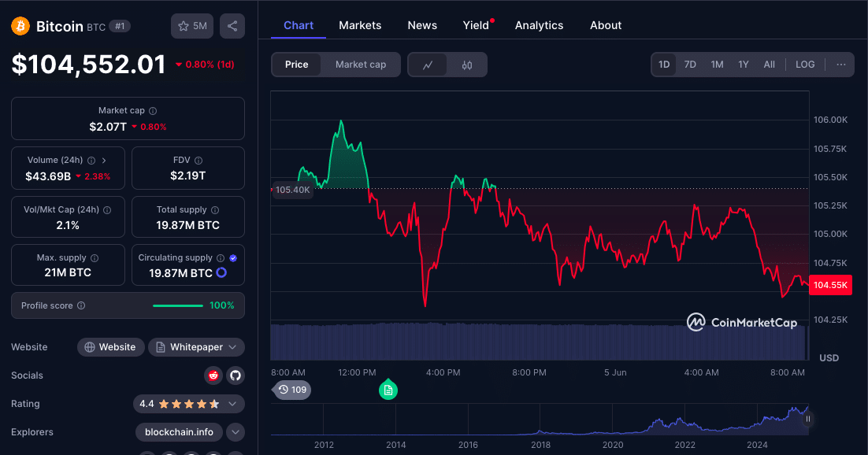The width and height of the screenshot is (868, 455).
Task: Select the 1M time range
Action: tap(718, 65)
